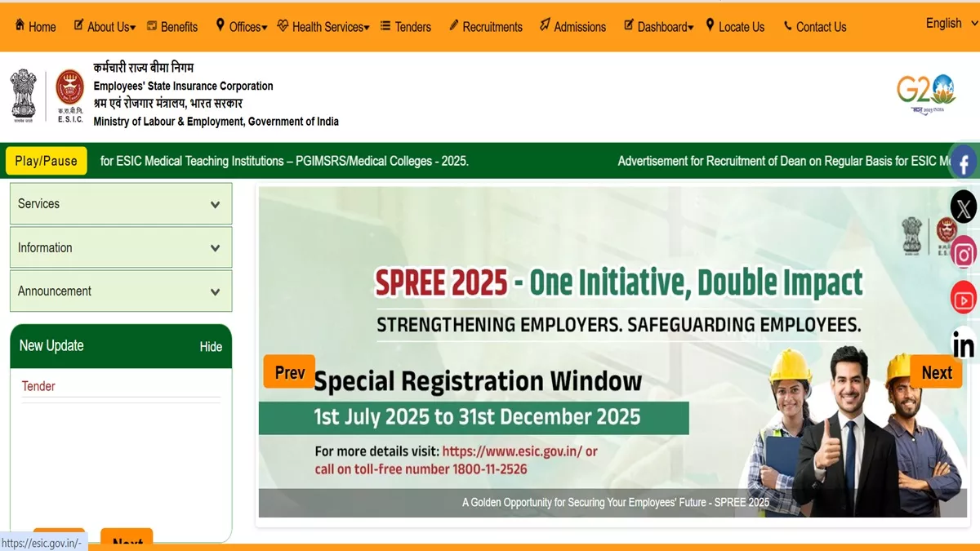Open the YouTube social icon
The image size is (980, 551).
coord(964,299)
